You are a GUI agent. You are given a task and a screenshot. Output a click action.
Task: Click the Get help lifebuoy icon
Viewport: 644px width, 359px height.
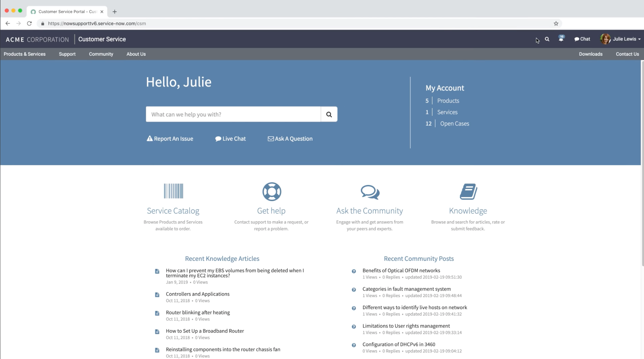pos(272,191)
